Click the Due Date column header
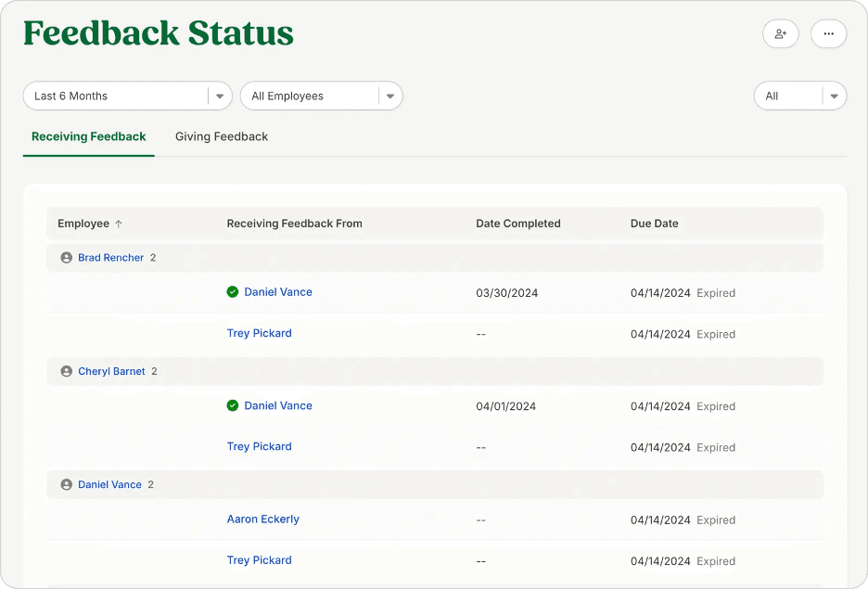 [655, 224]
